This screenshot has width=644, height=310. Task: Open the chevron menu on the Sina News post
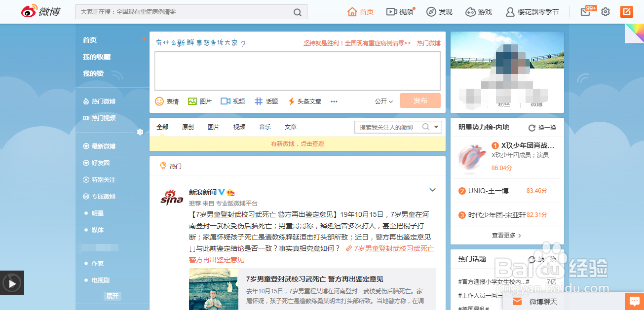[433, 189]
